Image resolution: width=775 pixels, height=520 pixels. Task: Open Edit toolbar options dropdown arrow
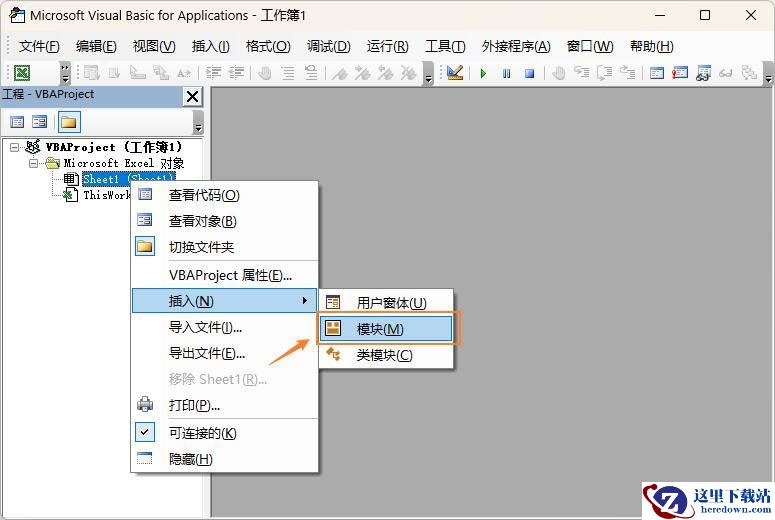[429, 73]
